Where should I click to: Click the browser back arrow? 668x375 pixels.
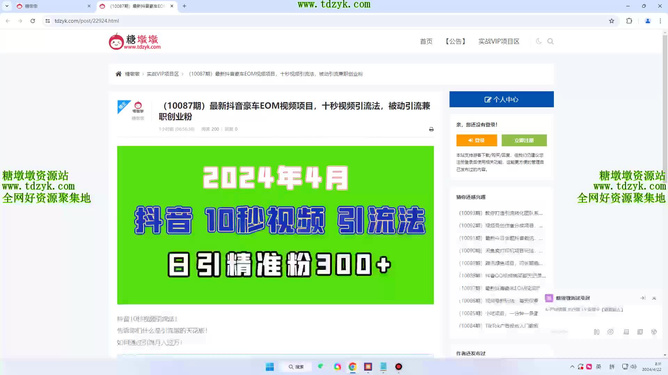pyautogui.click(x=8, y=20)
